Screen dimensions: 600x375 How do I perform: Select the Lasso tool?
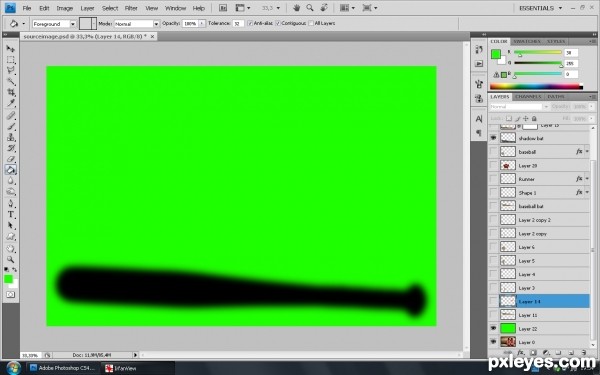click(11, 70)
